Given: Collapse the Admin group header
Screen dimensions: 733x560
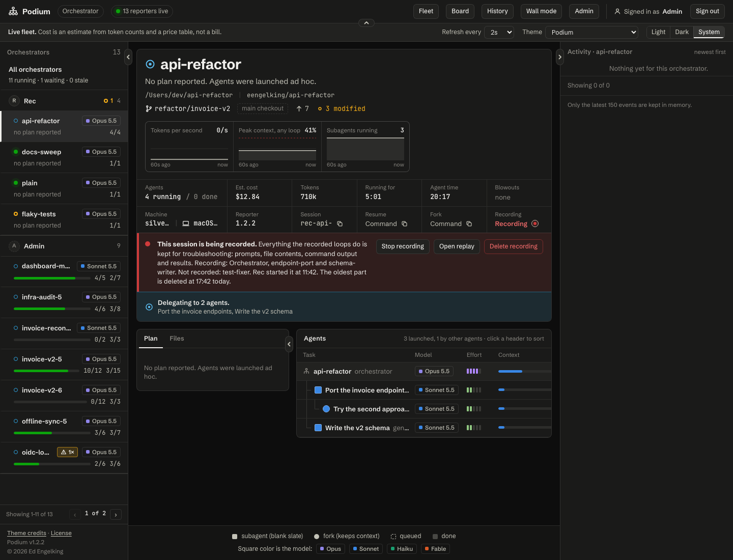Looking at the screenshot, I should click(64, 246).
